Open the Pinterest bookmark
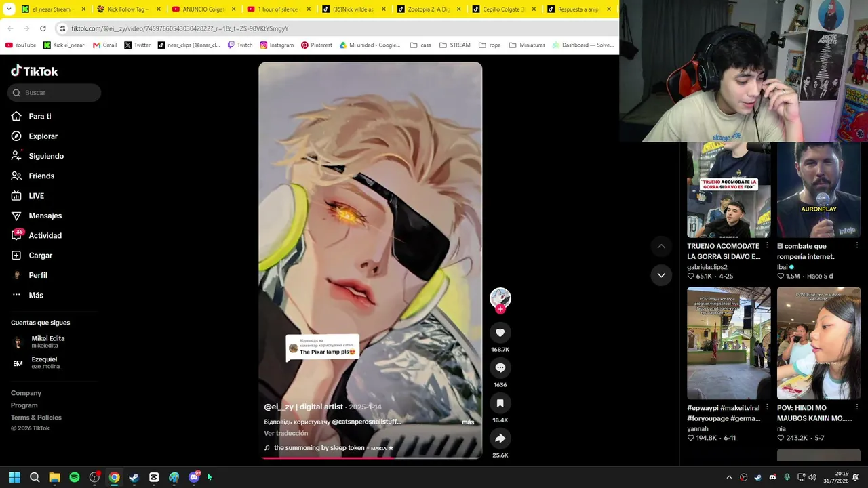 [x=317, y=45]
